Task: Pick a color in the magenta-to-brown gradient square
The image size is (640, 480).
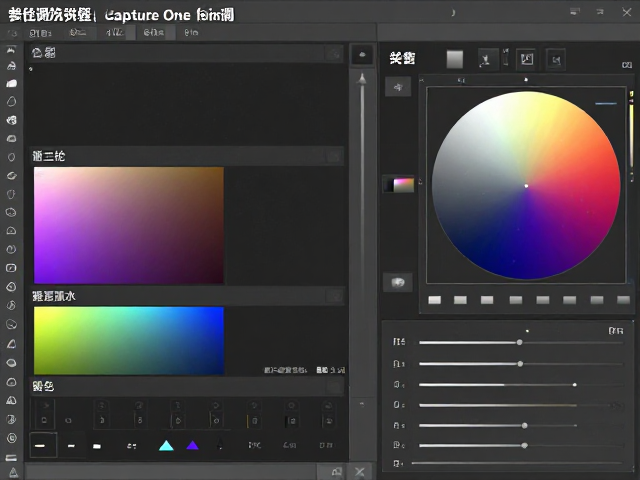Action: click(129, 225)
